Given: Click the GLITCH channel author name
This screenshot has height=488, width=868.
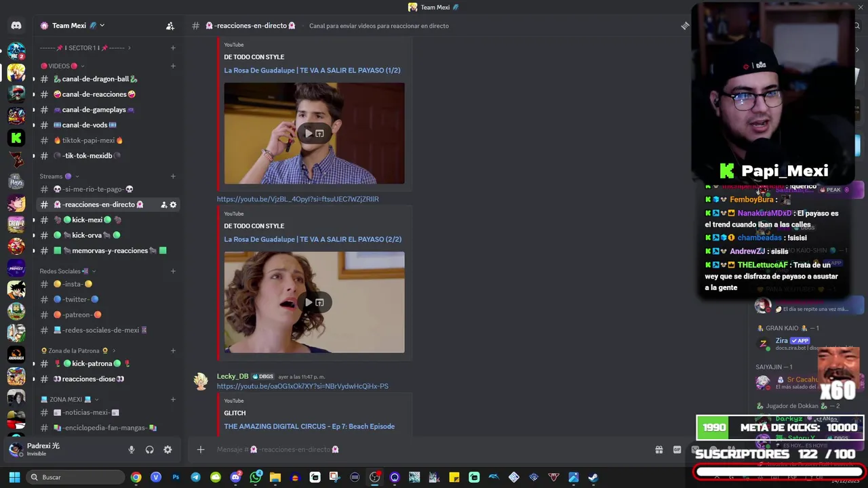Looking at the screenshot, I should (235, 413).
